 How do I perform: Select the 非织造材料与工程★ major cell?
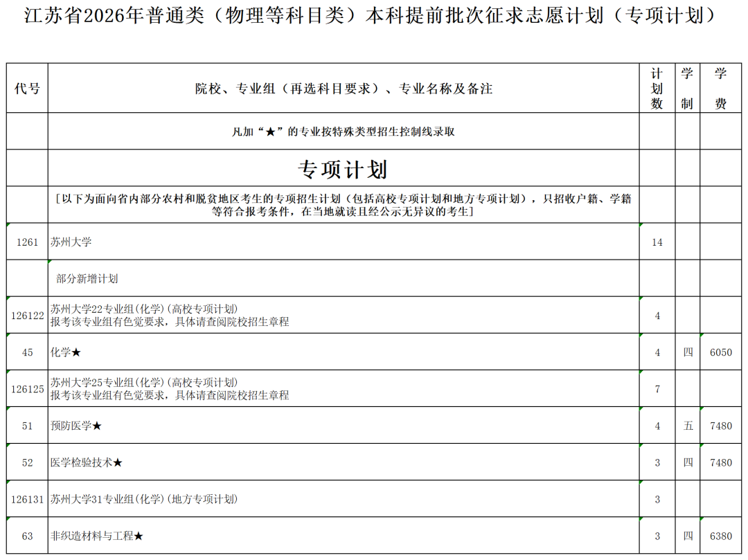[x=344, y=535]
